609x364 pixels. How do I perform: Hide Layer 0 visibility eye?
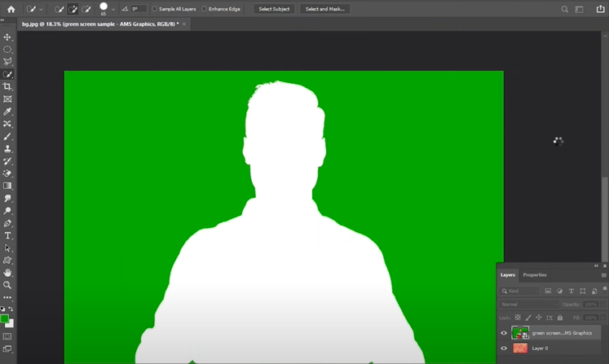(x=504, y=348)
